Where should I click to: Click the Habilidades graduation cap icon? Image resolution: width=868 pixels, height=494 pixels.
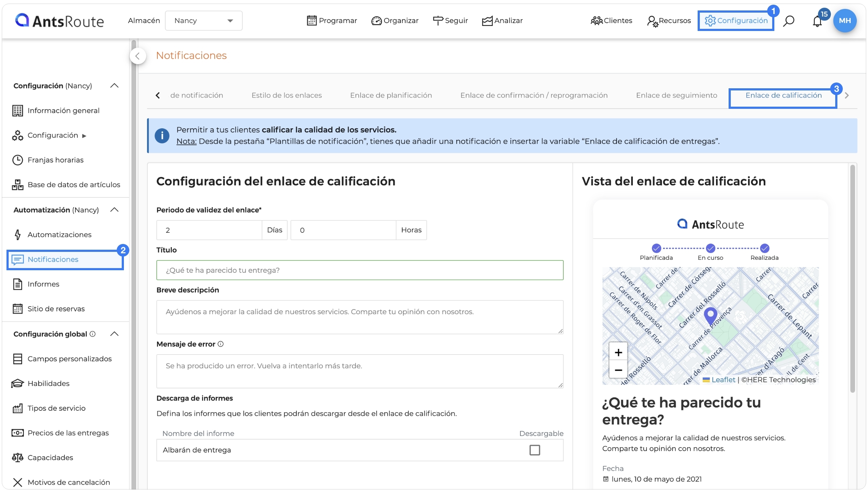[x=18, y=383]
